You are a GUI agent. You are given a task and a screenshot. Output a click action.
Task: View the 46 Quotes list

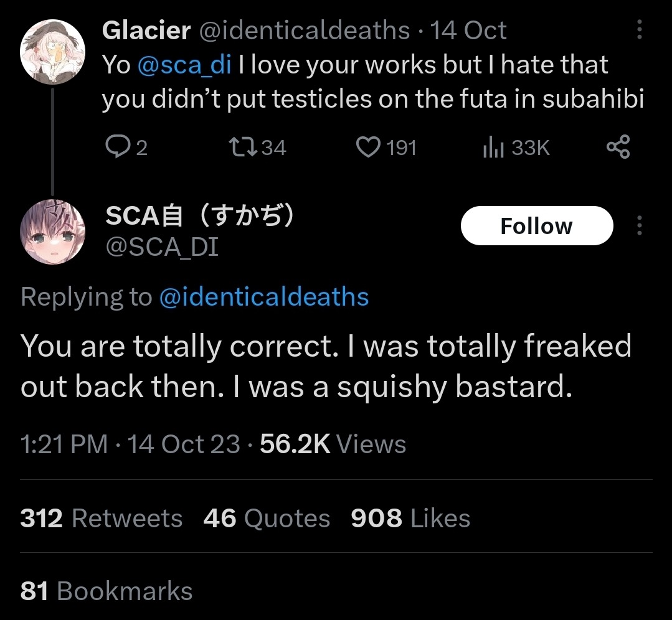pos(267,518)
